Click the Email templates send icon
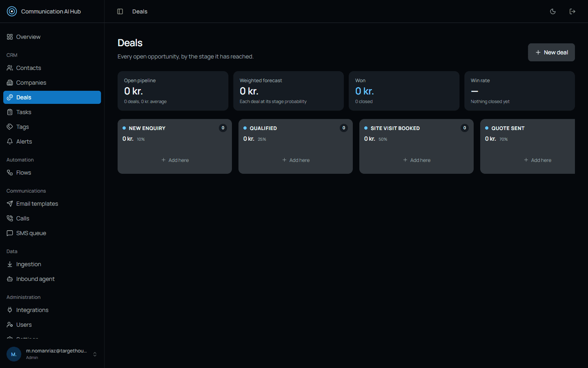The width and height of the screenshot is (588, 368). (10, 204)
